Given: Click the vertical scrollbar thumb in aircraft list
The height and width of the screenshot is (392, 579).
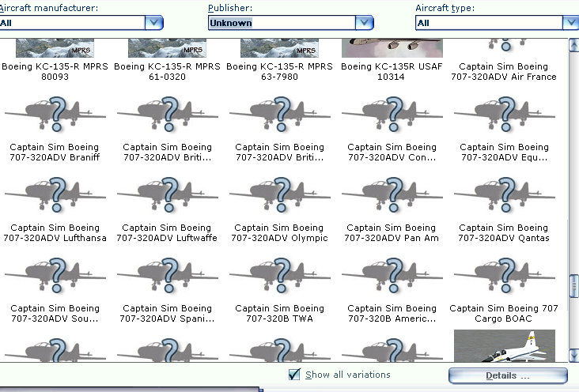Looking at the screenshot, I should (x=573, y=285).
